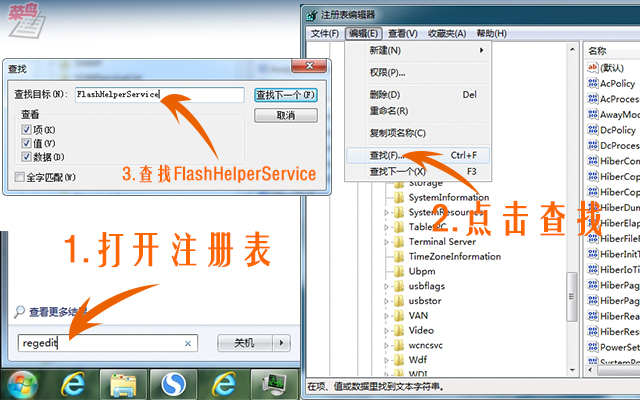The height and width of the screenshot is (400, 640).
Task: Select the DcPolicy value icon
Action: [593, 130]
